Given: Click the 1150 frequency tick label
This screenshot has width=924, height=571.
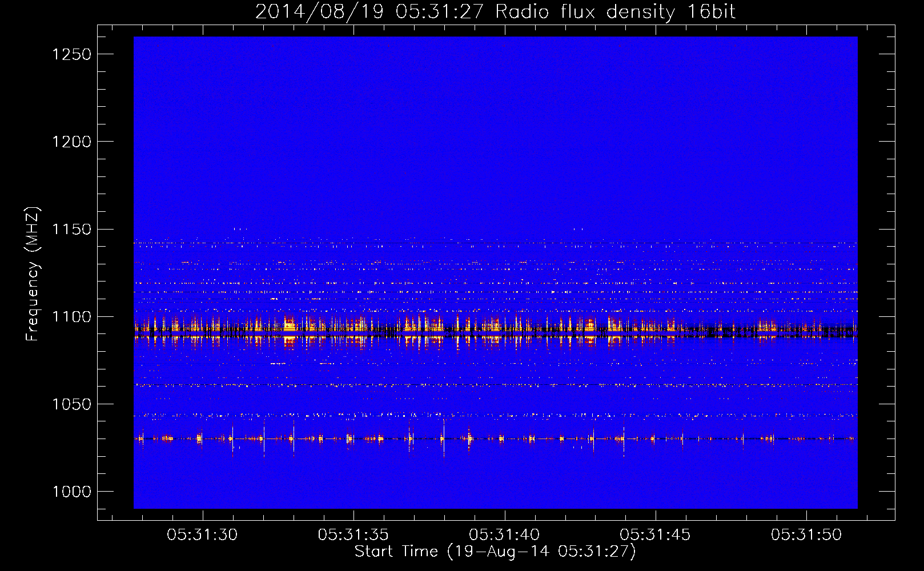Looking at the screenshot, I should coord(71,230).
